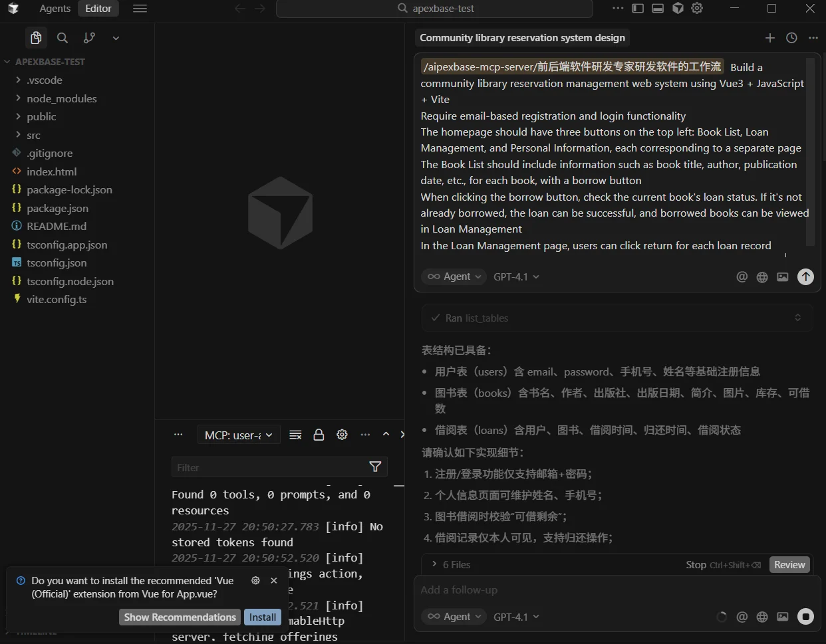Open chat history clock icon
826x644 pixels.
tap(791, 39)
